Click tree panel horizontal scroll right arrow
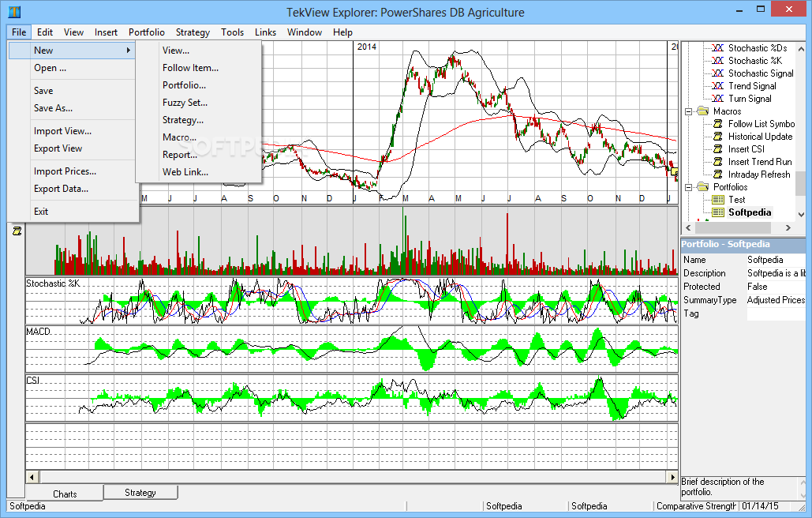The width and height of the screenshot is (812, 518). point(788,228)
